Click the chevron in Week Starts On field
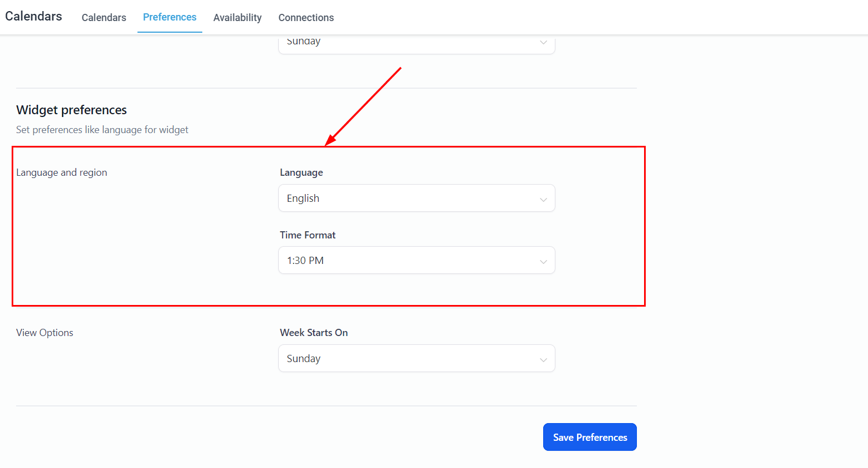This screenshot has width=868, height=468. click(543, 360)
